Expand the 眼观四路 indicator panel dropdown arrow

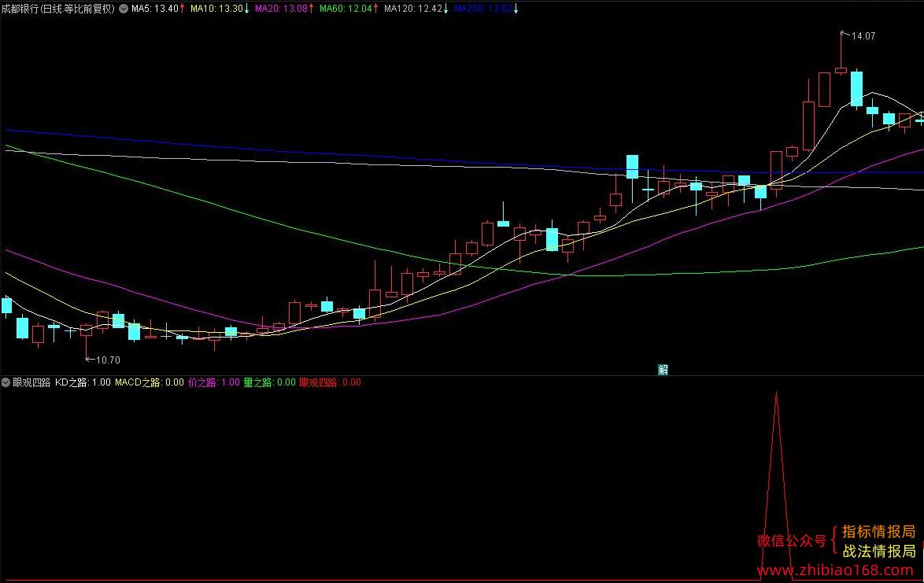point(6,382)
